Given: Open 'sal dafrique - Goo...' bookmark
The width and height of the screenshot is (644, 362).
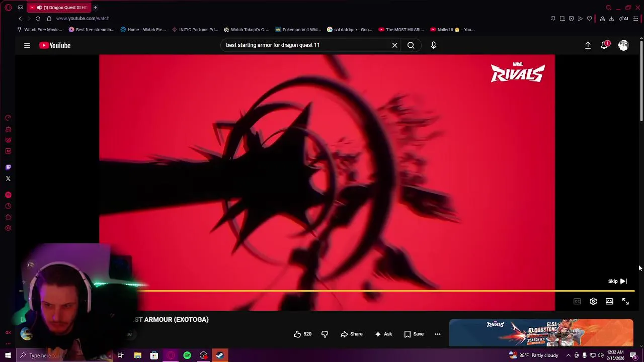Looking at the screenshot, I should click(x=350, y=30).
